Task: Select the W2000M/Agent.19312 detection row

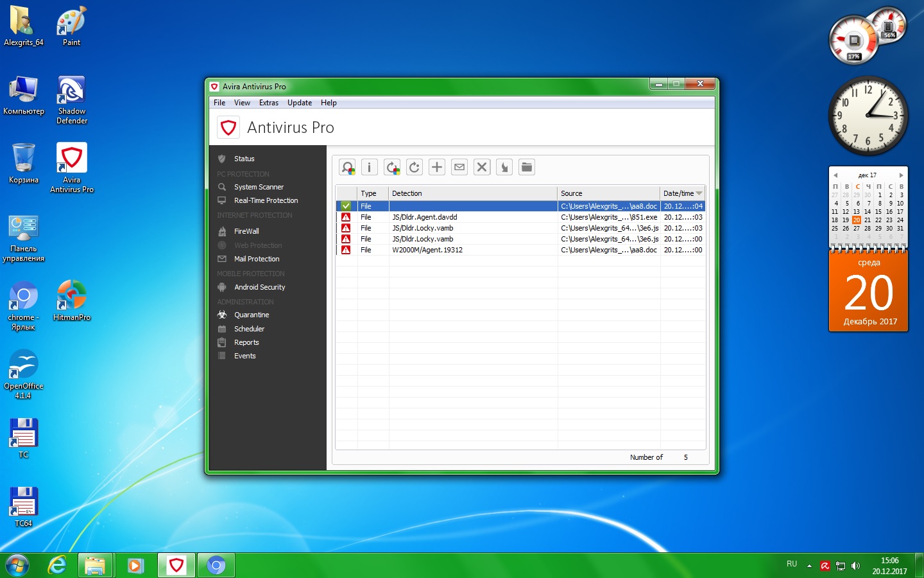Action: [x=427, y=250]
